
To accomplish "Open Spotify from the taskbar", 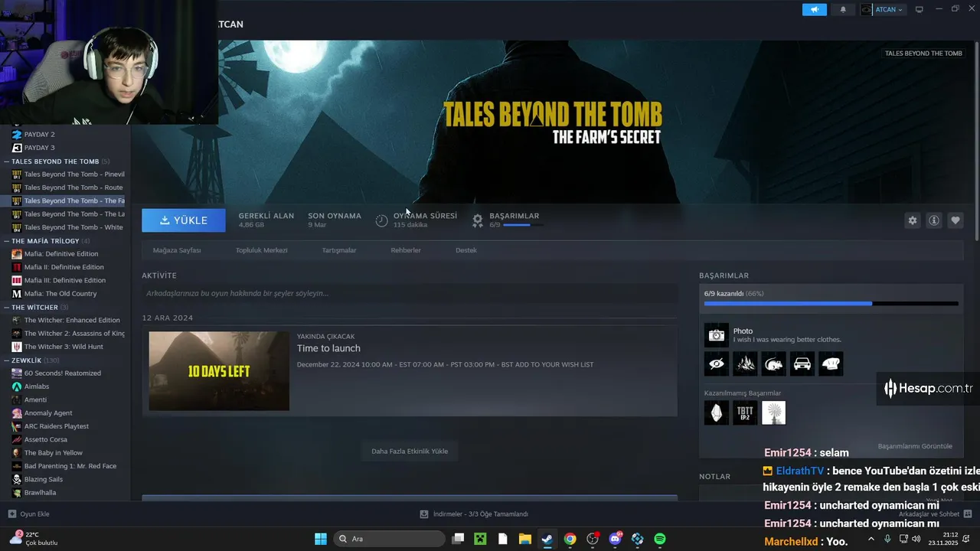I will (660, 539).
